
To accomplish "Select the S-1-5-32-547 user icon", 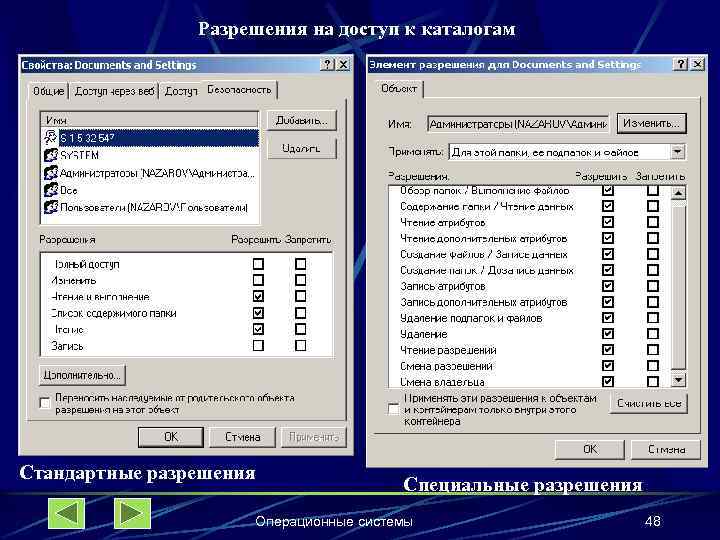I will click(50, 137).
